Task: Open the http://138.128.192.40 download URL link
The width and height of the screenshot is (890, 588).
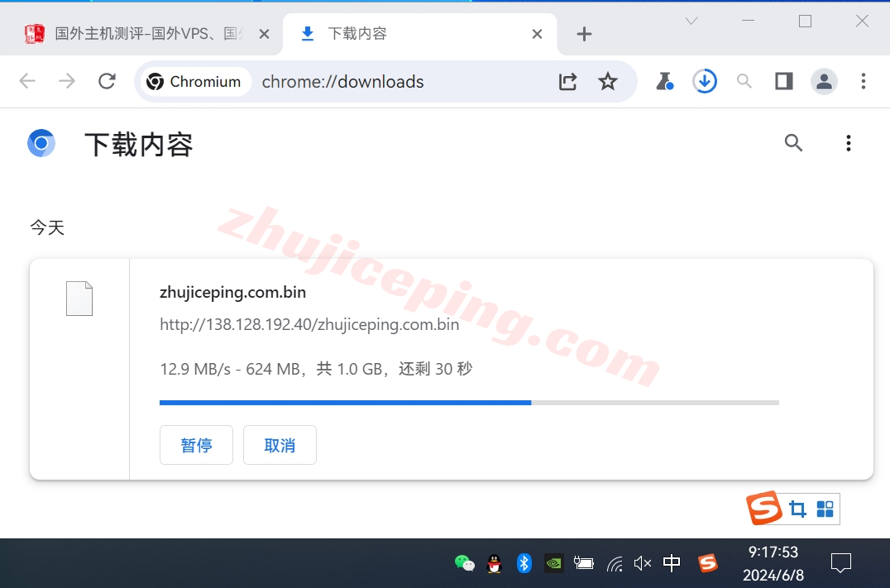Action: pyautogui.click(x=309, y=325)
